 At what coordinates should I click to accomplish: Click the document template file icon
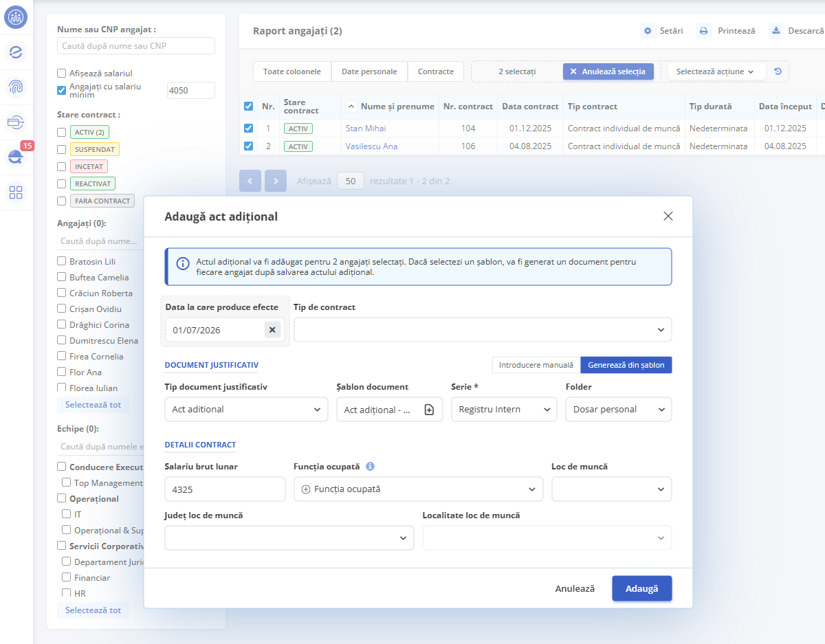[x=429, y=410]
